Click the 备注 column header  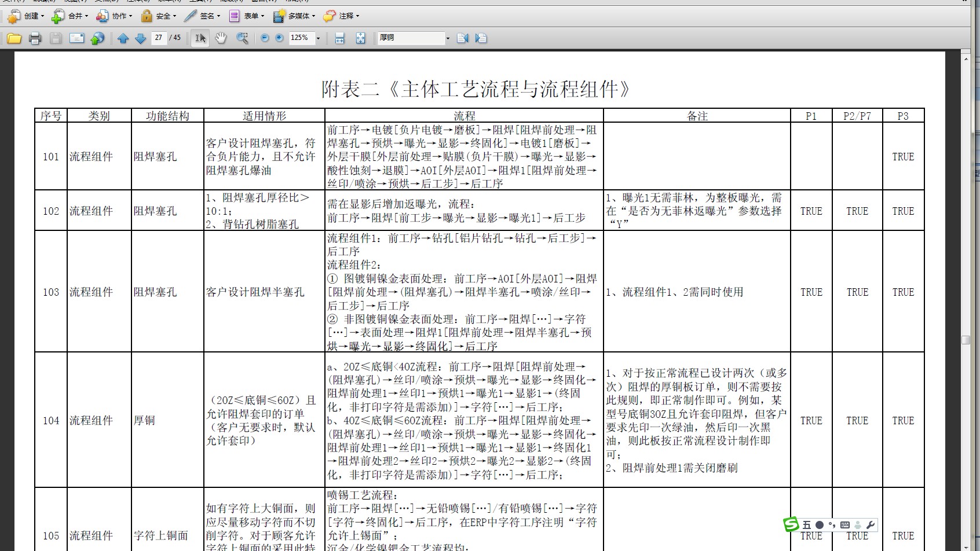697,116
